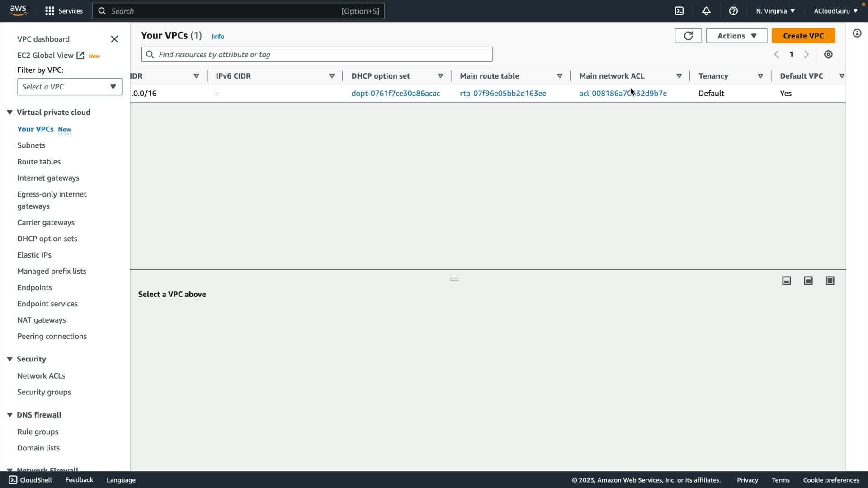
Task: Open the help question mark menu
Action: [x=733, y=11]
